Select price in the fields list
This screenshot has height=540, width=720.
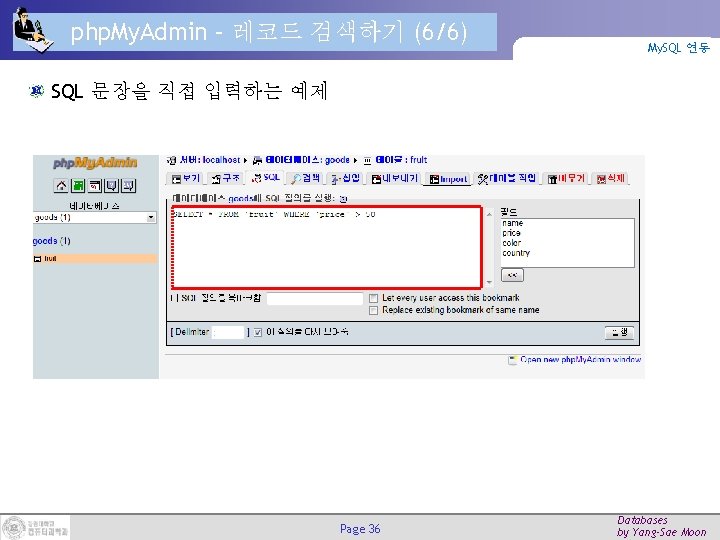[x=511, y=233]
